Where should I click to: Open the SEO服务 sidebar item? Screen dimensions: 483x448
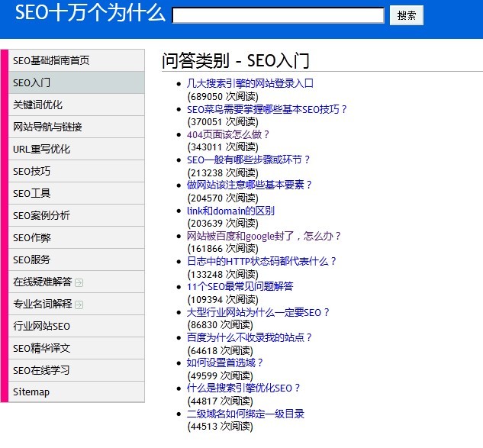pyautogui.click(x=76, y=260)
